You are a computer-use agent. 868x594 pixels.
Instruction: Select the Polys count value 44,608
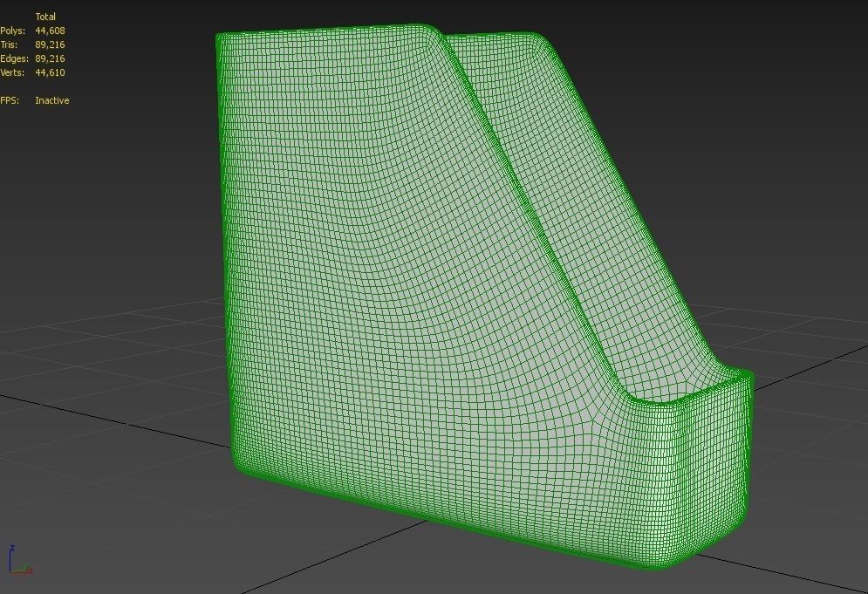50,31
